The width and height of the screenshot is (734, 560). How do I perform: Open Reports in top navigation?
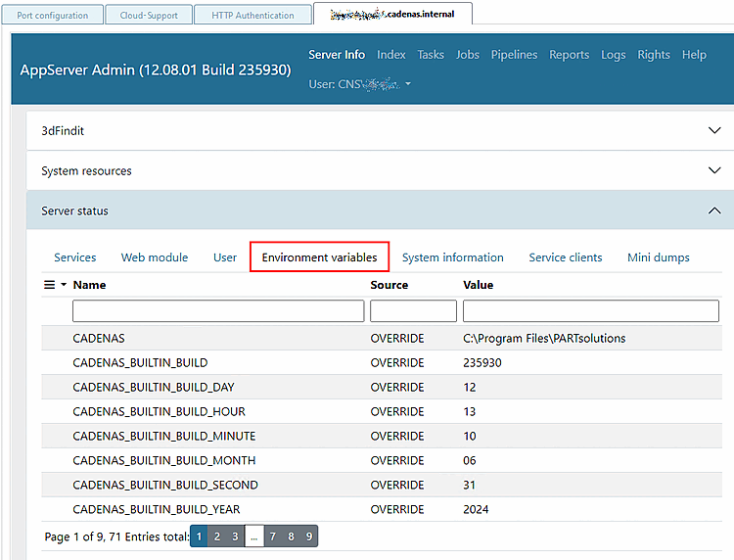(x=569, y=55)
